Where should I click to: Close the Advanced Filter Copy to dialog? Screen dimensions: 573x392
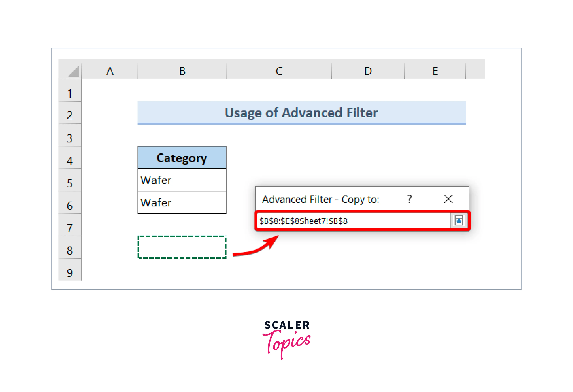point(448,199)
